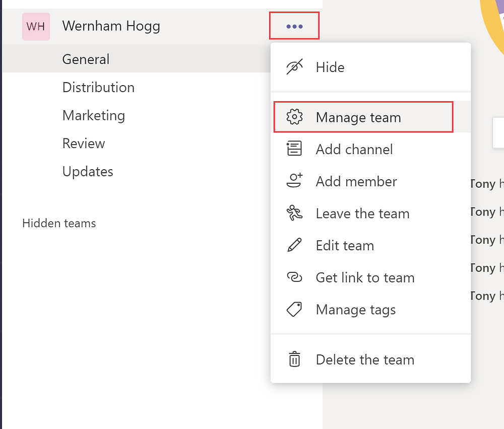Image resolution: width=504 pixels, height=429 pixels.
Task: Select Get link to team
Action: [x=370, y=277]
